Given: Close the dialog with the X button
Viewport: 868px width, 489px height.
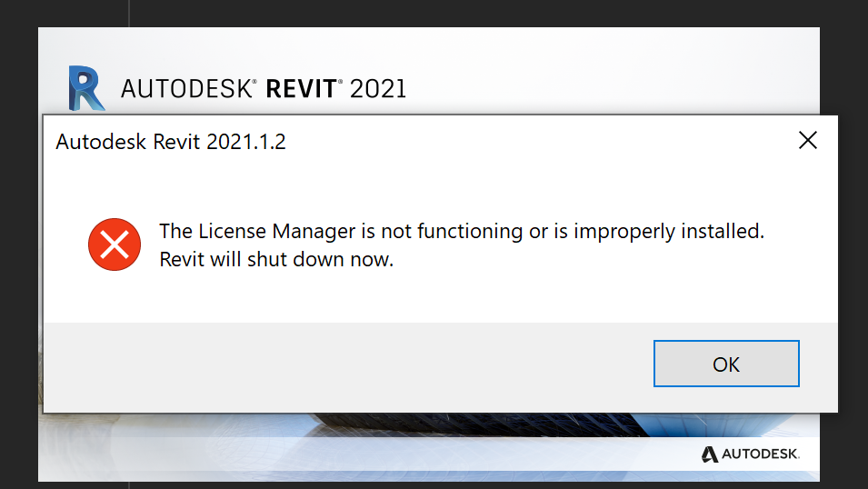Looking at the screenshot, I should point(807,141).
